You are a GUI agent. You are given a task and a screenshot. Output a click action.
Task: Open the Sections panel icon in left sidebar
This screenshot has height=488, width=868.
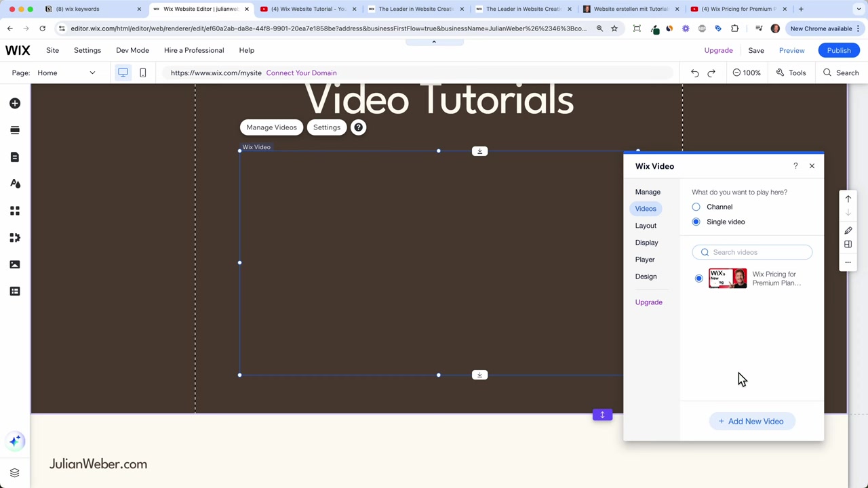15,130
